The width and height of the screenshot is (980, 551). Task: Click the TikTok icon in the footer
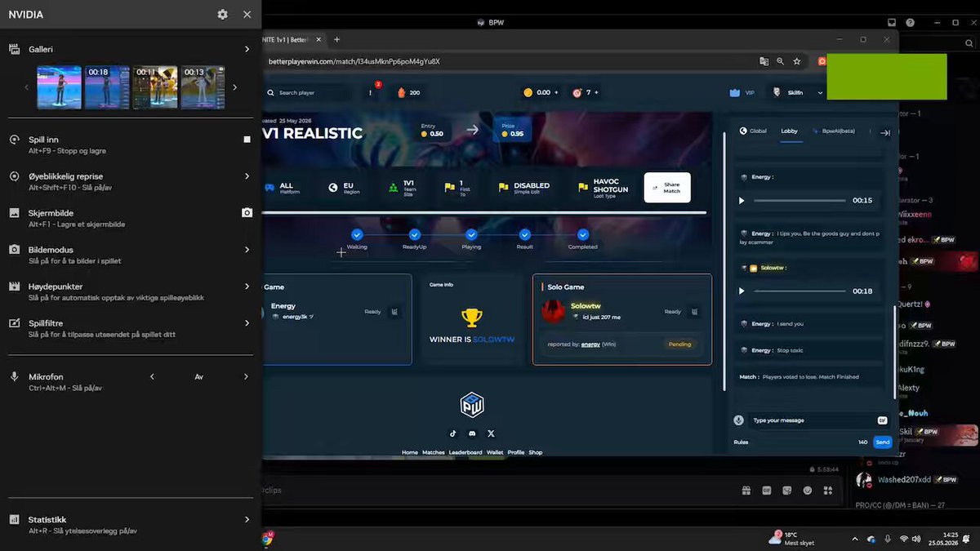(x=453, y=433)
